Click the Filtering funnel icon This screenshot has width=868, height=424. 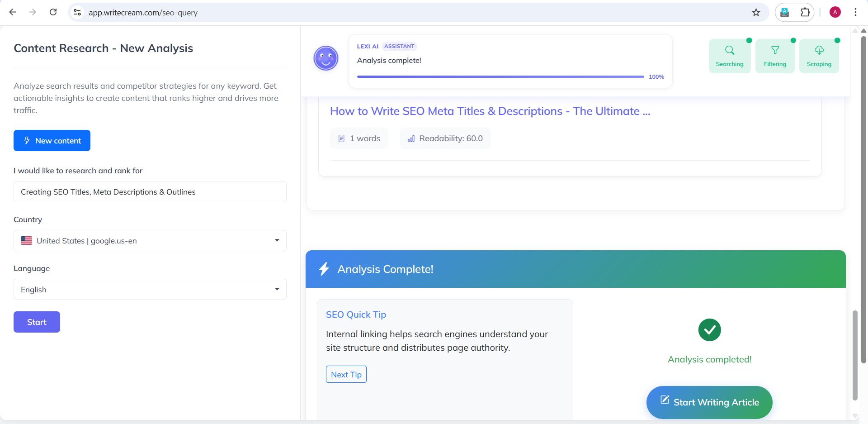click(x=775, y=51)
